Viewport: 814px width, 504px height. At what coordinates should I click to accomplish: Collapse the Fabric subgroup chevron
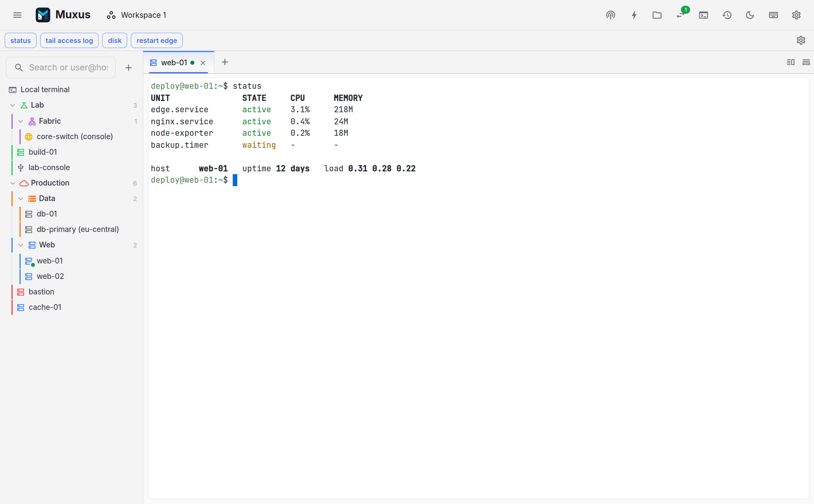click(x=21, y=121)
